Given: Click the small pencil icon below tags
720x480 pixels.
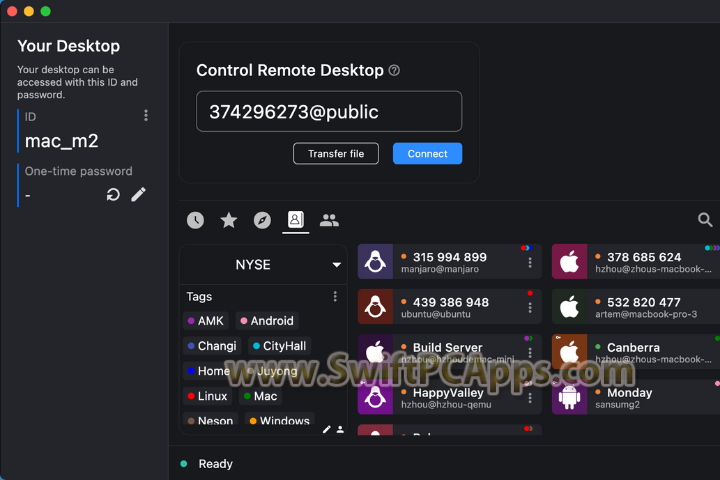Looking at the screenshot, I should 326,430.
